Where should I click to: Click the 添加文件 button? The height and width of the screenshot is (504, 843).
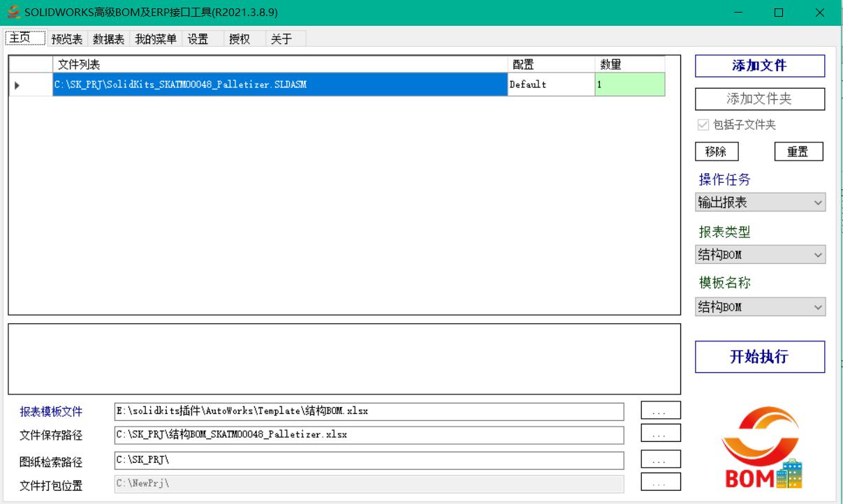pos(759,67)
